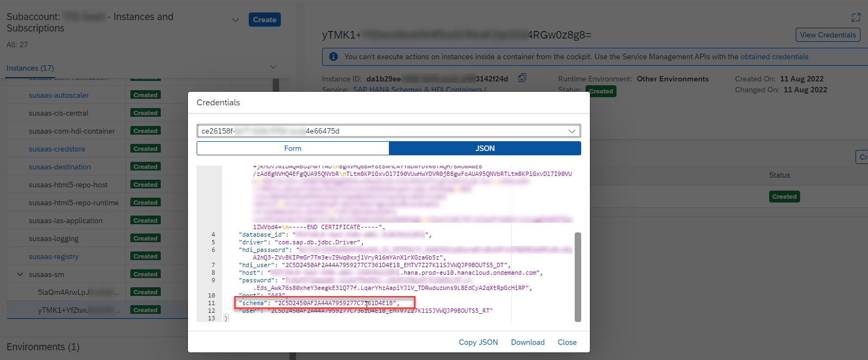Select the JSON view tab
The width and height of the screenshot is (868, 360).
(x=485, y=148)
